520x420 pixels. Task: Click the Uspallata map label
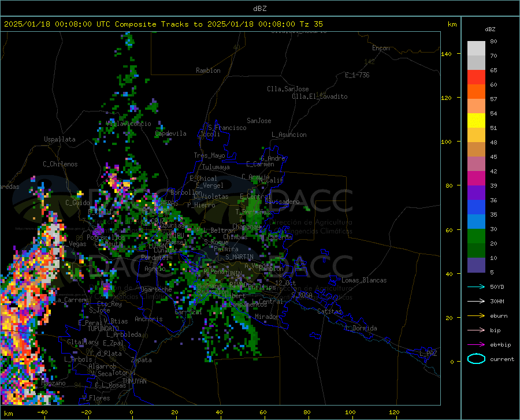60,139
